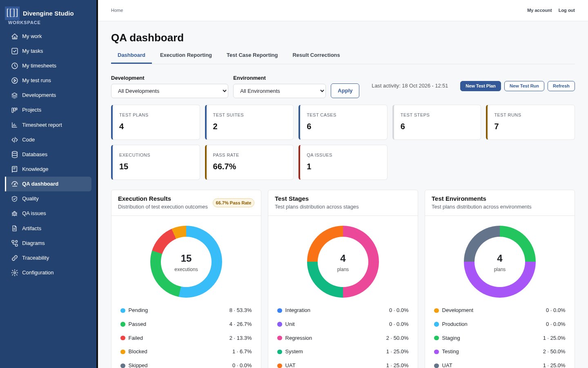The width and height of the screenshot is (588, 368).
Task: Click the TEST RUNS stat card
Action: tap(530, 122)
